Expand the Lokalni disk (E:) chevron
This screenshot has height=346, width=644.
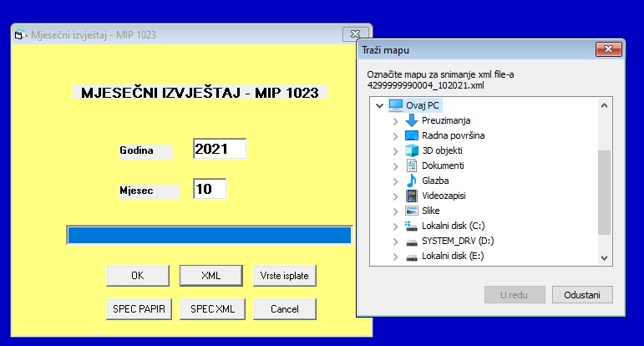[x=395, y=257]
